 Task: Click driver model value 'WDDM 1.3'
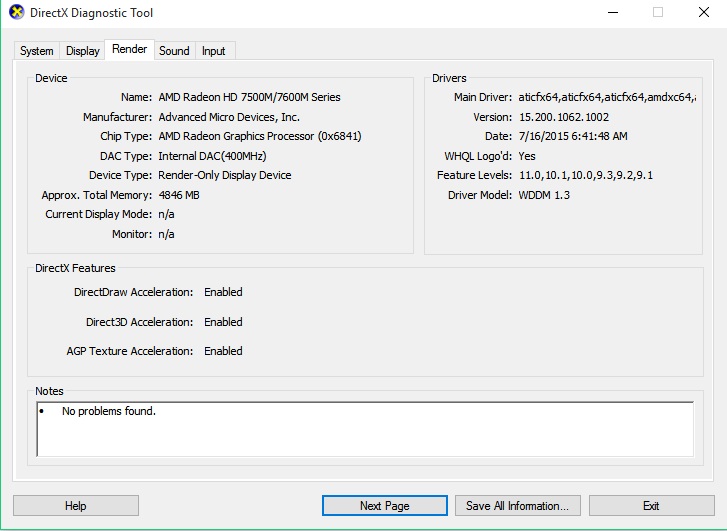tap(544, 195)
